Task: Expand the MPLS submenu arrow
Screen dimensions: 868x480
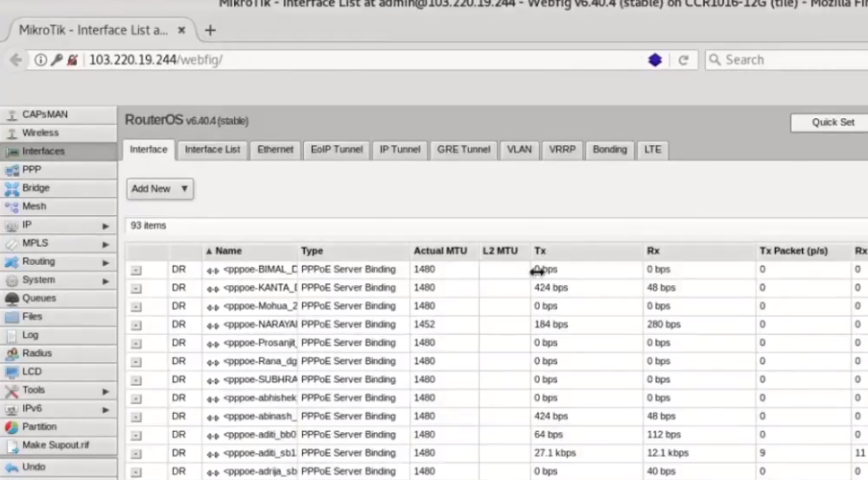Action: click(106, 244)
